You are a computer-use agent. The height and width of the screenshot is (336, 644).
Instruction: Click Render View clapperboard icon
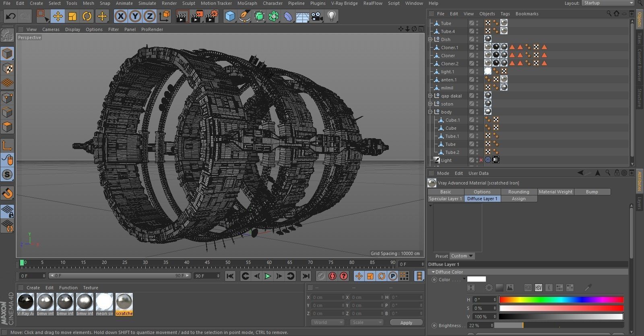click(x=182, y=17)
